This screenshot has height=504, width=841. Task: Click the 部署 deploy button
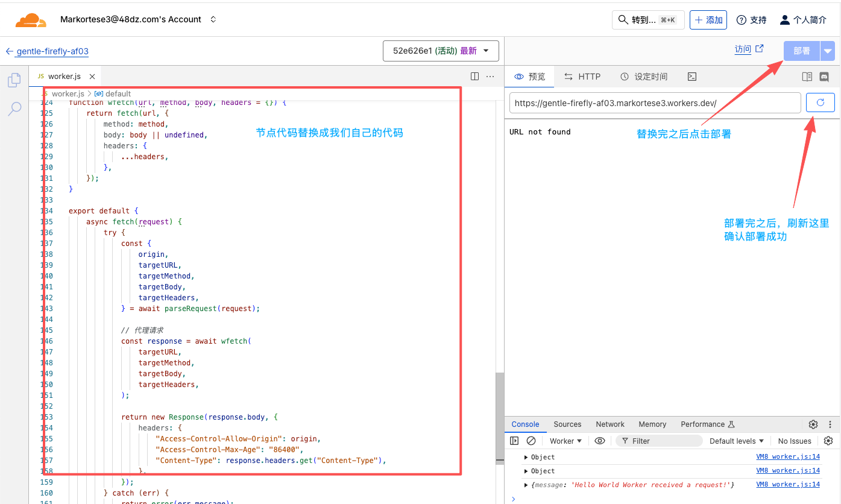point(801,51)
